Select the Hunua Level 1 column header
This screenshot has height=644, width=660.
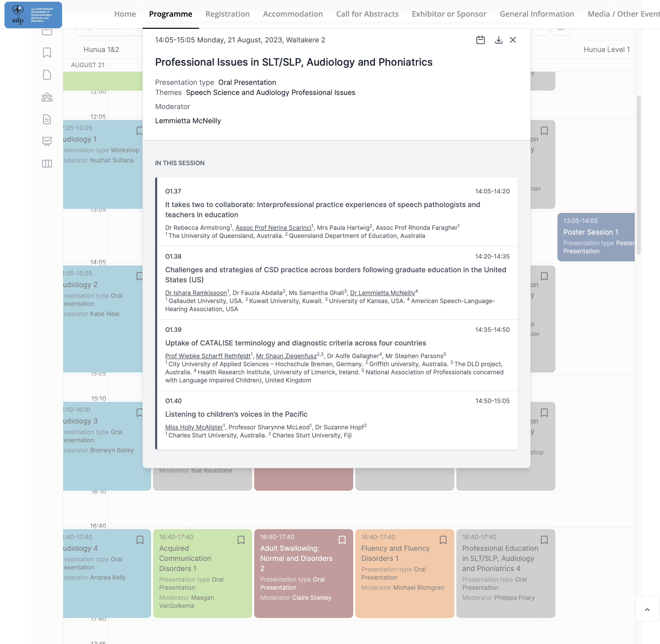click(x=606, y=49)
